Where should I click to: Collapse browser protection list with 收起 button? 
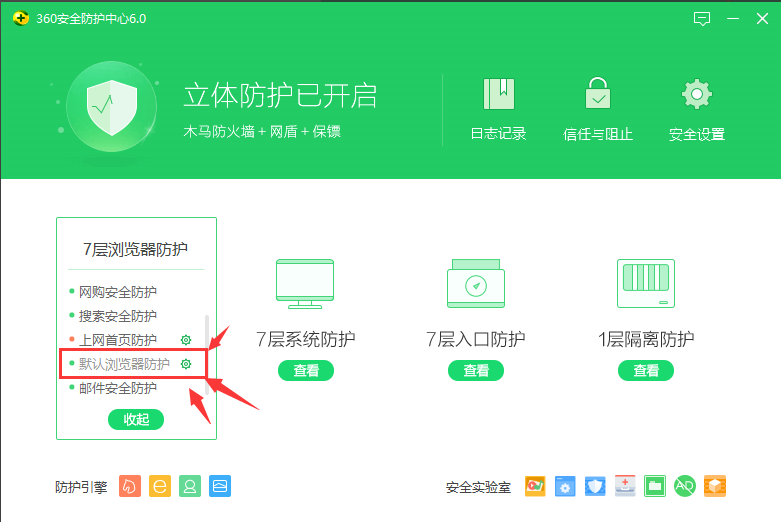[x=136, y=420]
